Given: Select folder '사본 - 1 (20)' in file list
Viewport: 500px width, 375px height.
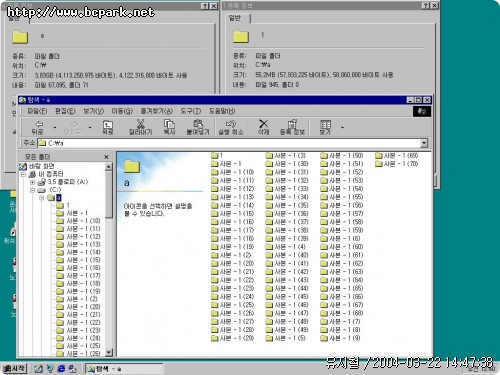Looking at the screenshot, I should tap(233, 263).
